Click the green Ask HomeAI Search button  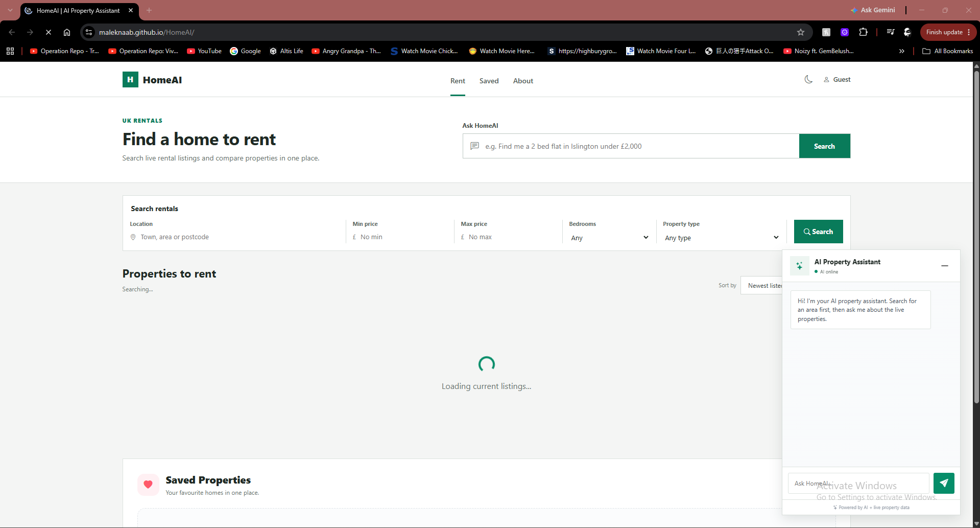824,146
